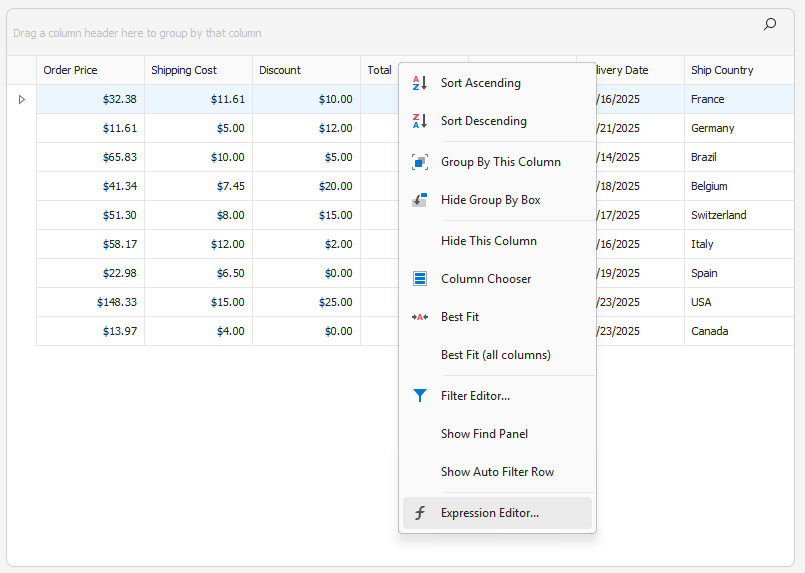Select the $4.00 shipping cost cell
Image resolution: width=805 pixels, height=573 pixels.
coord(198,331)
